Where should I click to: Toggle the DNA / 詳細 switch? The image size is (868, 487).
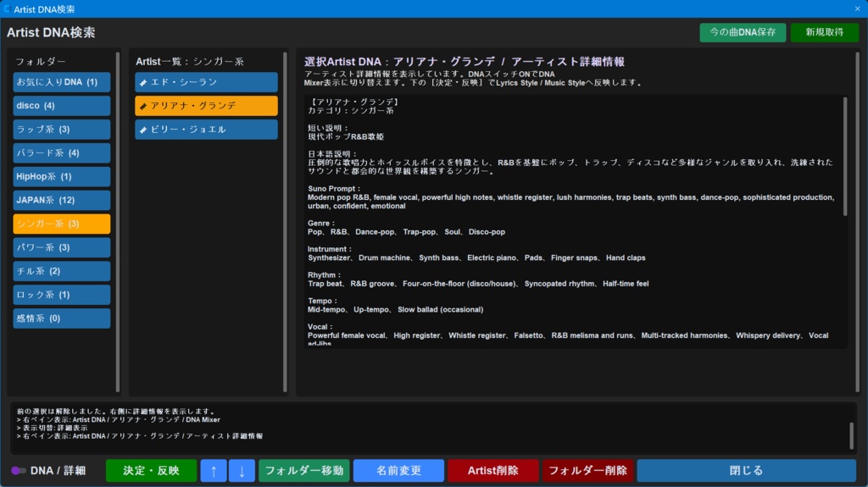point(19,470)
